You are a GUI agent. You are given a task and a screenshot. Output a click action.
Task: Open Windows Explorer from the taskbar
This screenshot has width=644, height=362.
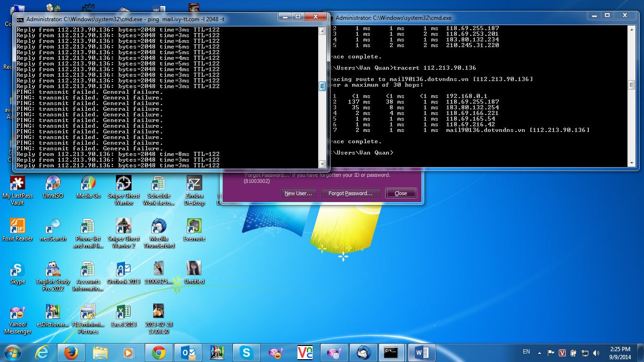tap(100, 352)
